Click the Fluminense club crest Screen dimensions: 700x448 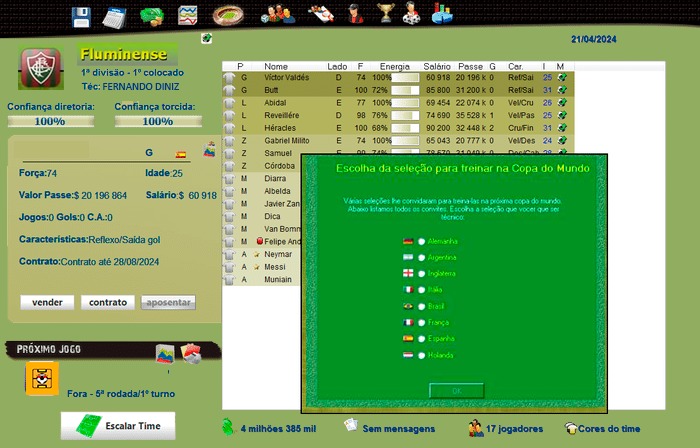tap(41, 68)
